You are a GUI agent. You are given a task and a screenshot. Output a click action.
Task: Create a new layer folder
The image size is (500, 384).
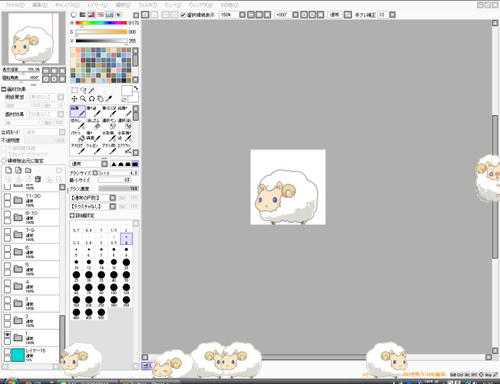pyautogui.click(x=28, y=170)
